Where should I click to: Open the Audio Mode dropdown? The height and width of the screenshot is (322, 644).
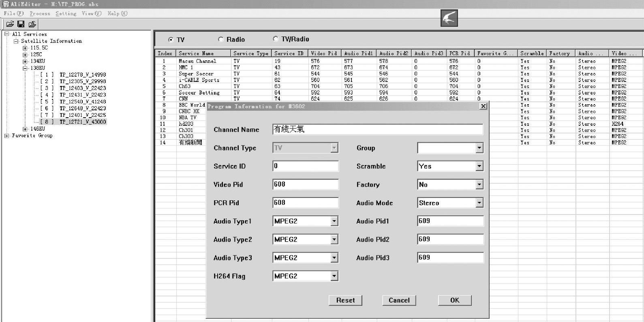tap(479, 203)
